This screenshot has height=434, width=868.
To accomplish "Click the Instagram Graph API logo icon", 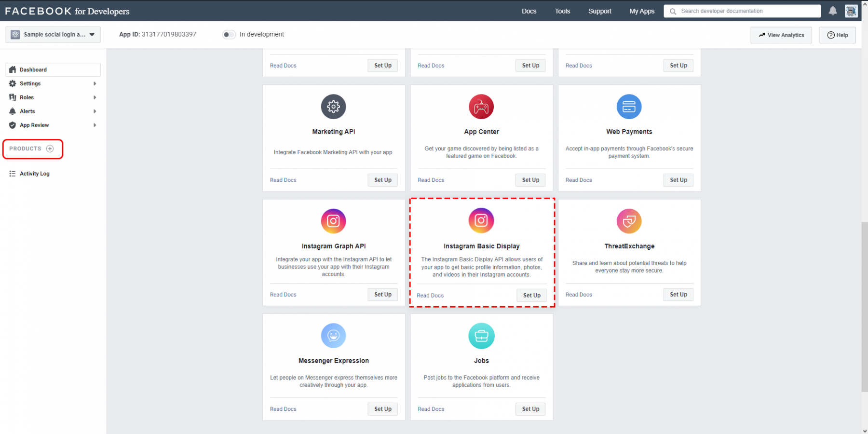I will coord(334,221).
